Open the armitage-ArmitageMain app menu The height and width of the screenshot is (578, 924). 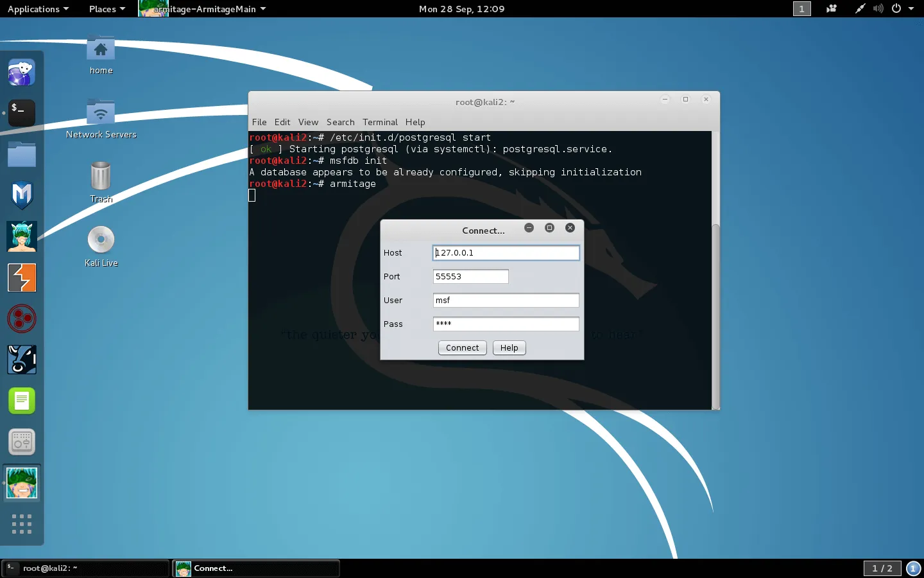coord(205,9)
